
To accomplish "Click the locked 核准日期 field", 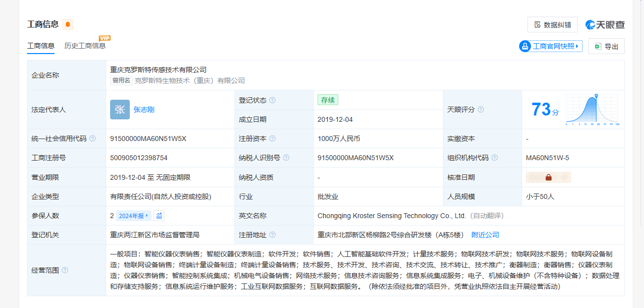I will click(x=548, y=177).
